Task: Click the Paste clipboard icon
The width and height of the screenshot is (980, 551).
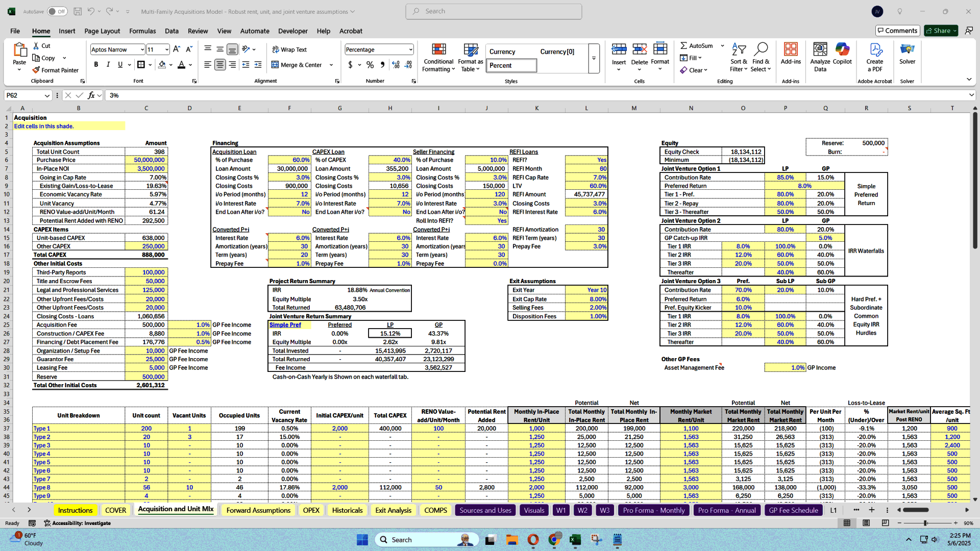Action: tap(19, 50)
